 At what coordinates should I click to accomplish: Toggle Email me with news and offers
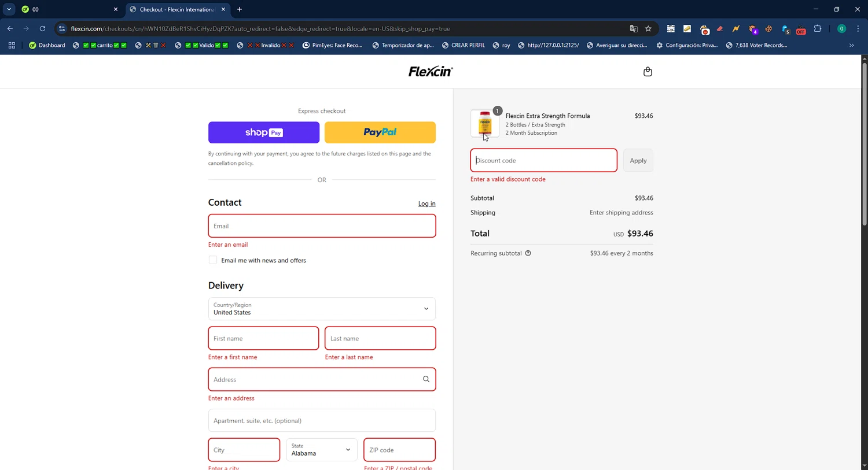213,260
